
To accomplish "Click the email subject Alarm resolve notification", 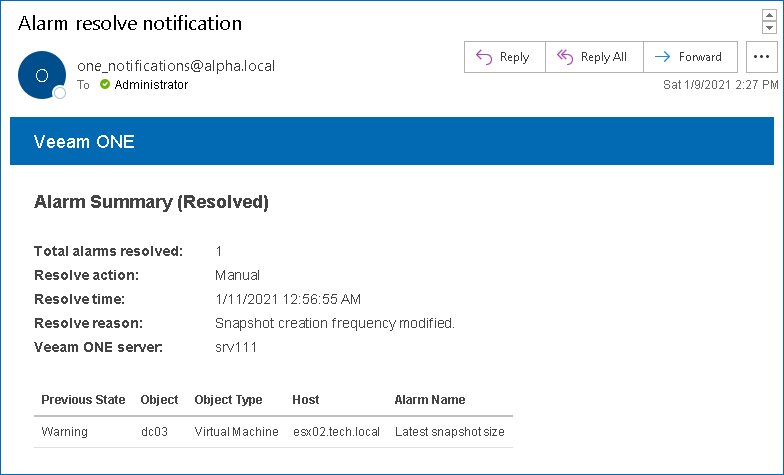I will click(130, 22).
